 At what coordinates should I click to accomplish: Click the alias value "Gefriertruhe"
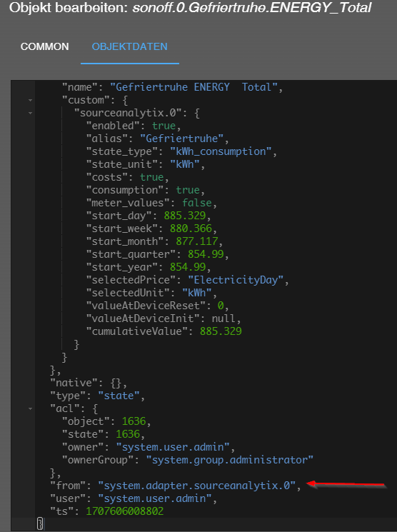pyautogui.click(x=182, y=139)
